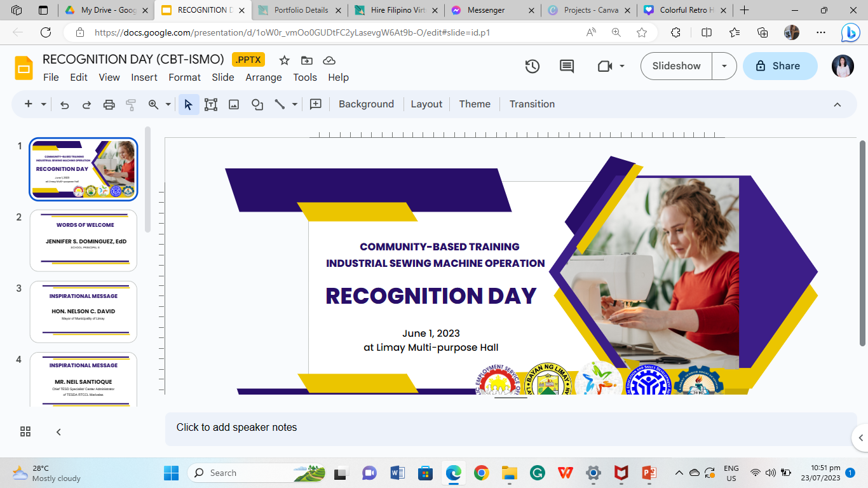Open the Insert menu
The image size is (868, 488).
click(x=144, y=78)
